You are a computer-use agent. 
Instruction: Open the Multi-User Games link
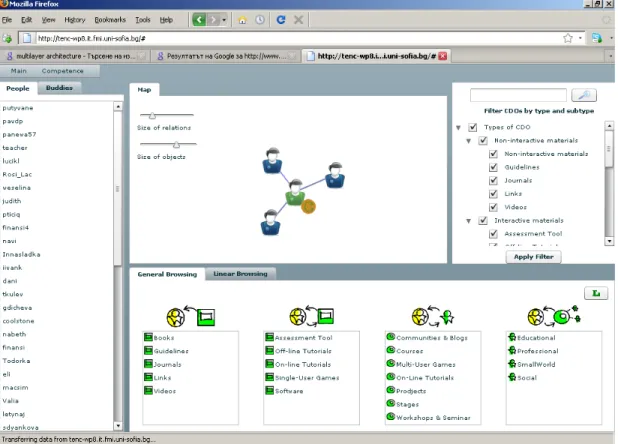426,364
